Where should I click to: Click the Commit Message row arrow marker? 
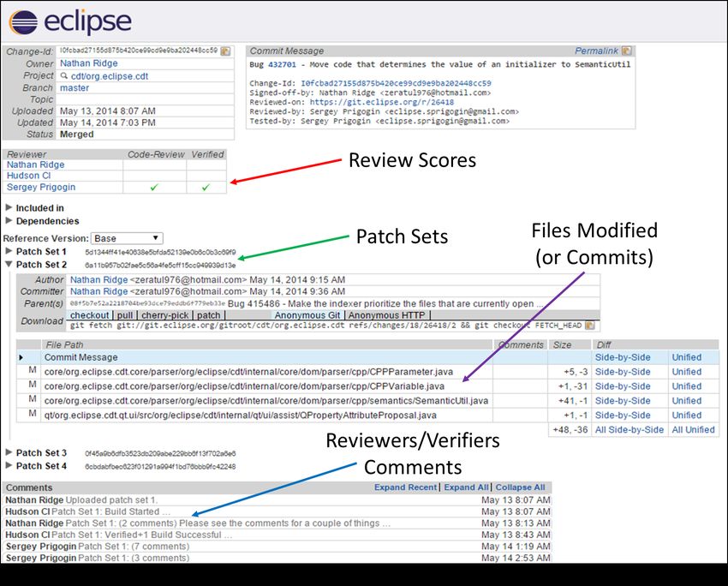pyautogui.click(x=21, y=357)
